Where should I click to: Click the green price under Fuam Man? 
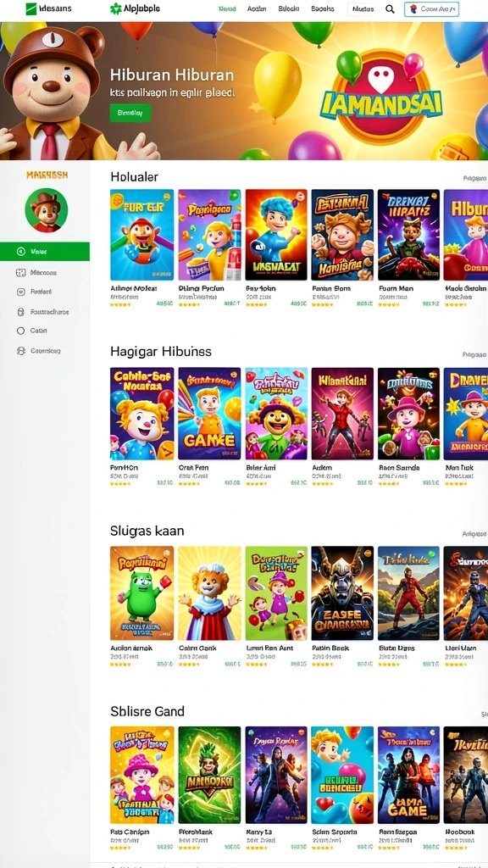[x=430, y=304]
